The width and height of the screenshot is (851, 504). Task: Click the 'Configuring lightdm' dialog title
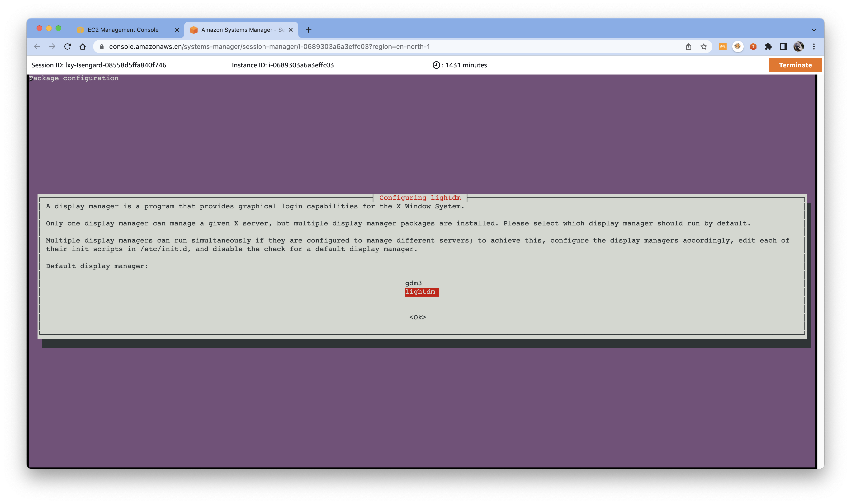click(420, 198)
